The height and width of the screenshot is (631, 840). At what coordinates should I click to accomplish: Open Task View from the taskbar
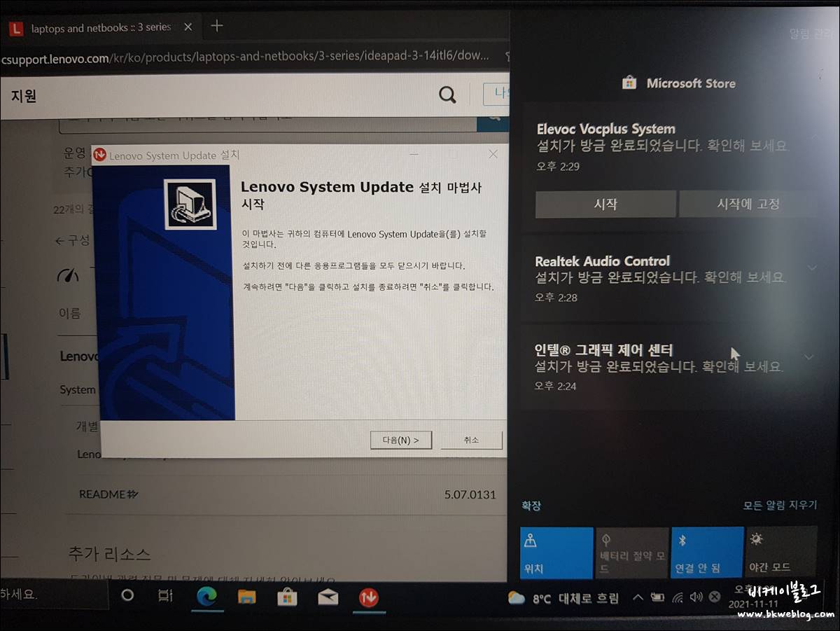click(x=165, y=596)
